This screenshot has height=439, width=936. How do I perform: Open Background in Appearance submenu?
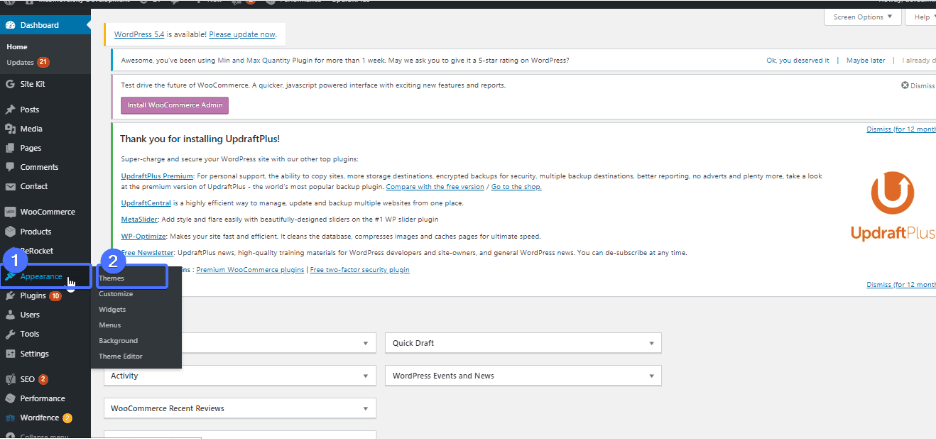[x=118, y=340]
